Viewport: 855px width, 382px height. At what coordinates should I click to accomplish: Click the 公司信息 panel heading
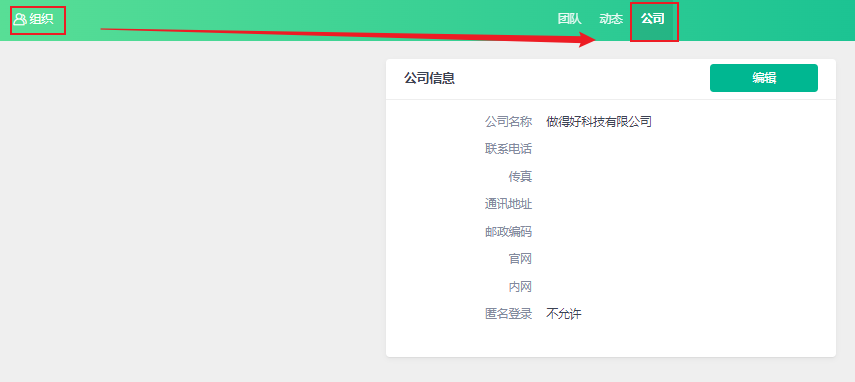coord(429,78)
